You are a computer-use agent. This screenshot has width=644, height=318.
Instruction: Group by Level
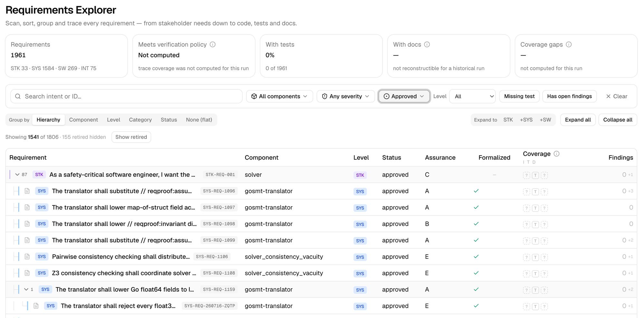coord(113,120)
